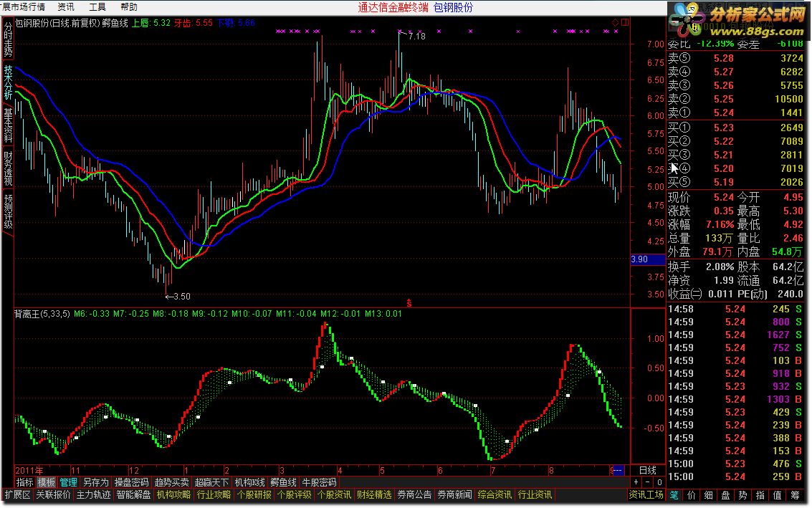Click the split-window icon atop the chart
Viewport: 812px width, 508px height.
pyautogui.click(x=625, y=22)
